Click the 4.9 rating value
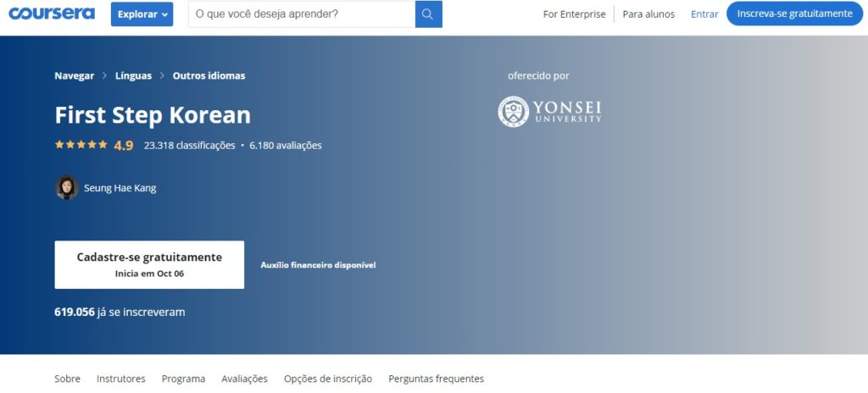This screenshot has width=868, height=393. [x=124, y=146]
